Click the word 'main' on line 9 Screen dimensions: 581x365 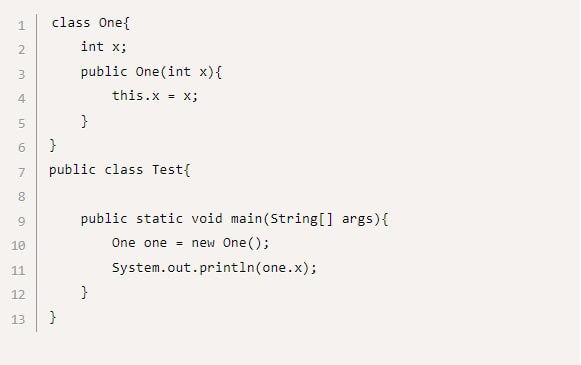[x=246, y=219]
